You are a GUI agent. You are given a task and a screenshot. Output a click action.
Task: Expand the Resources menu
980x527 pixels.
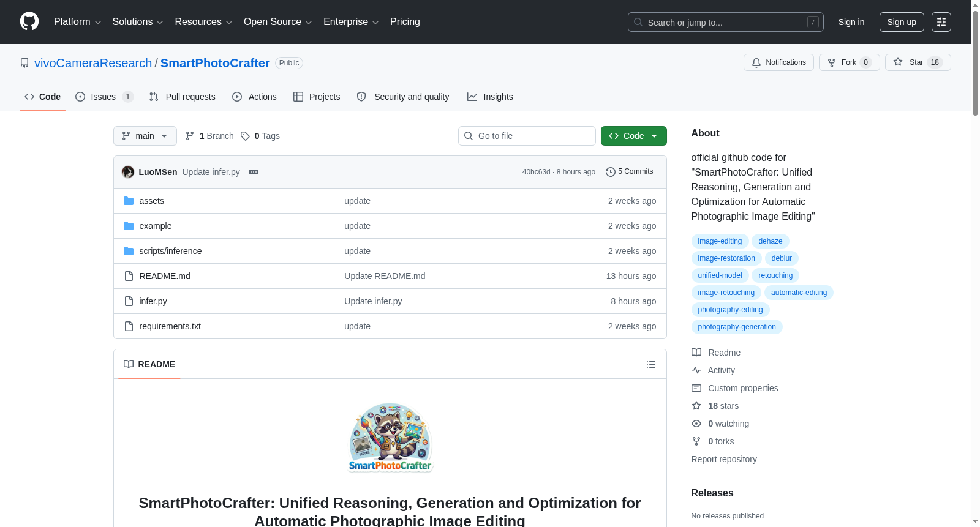203,22
